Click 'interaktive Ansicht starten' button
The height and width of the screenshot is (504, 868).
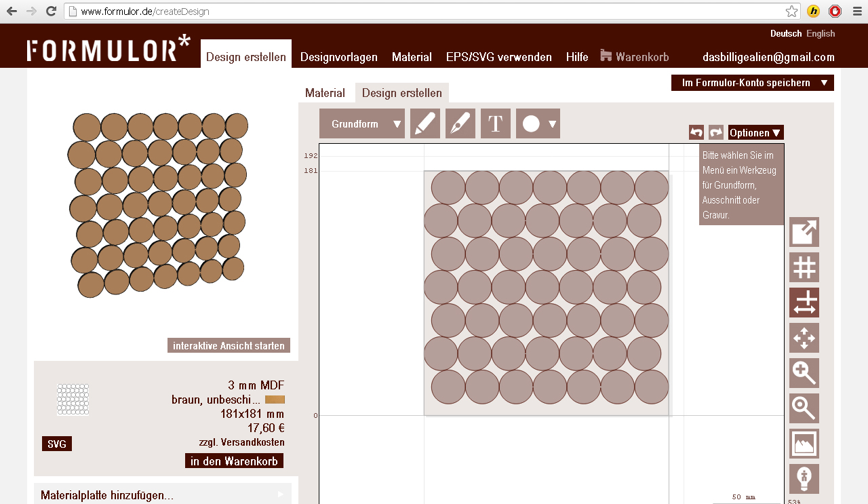229,346
